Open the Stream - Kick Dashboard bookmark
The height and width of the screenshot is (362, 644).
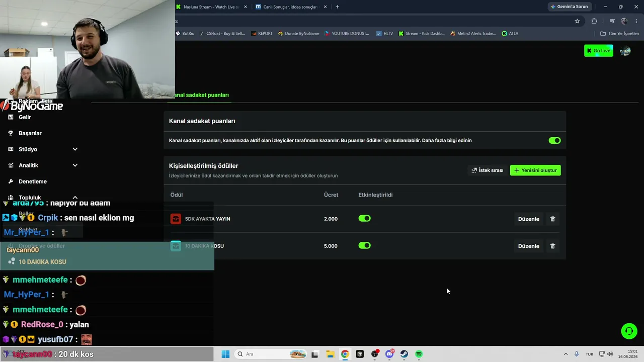coord(422,34)
